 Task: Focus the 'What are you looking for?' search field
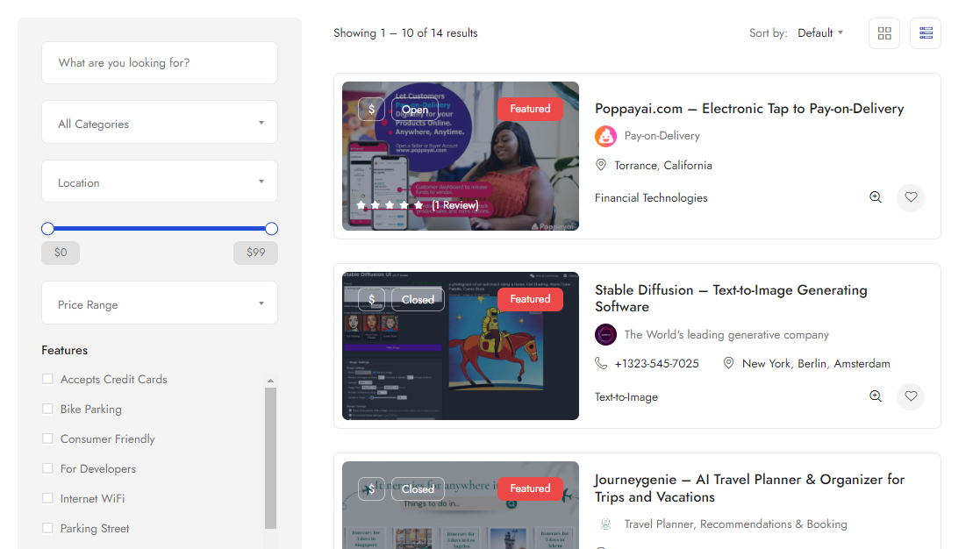pyautogui.click(x=160, y=62)
